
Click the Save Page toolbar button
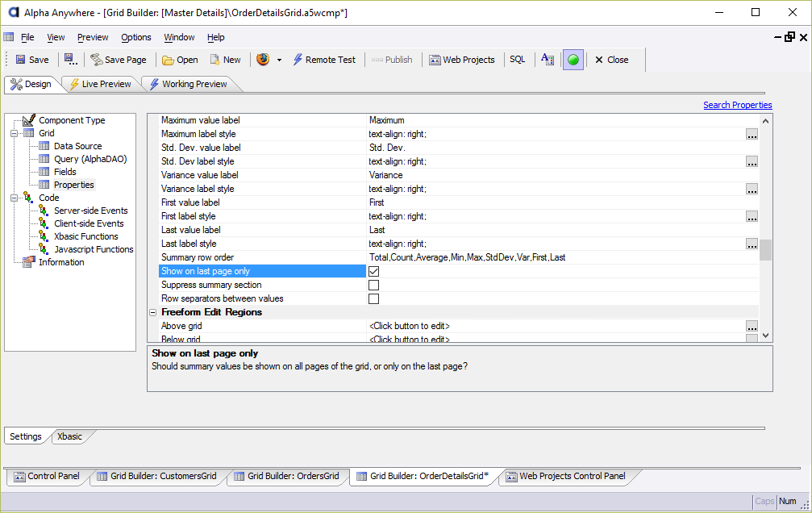pyautogui.click(x=119, y=60)
